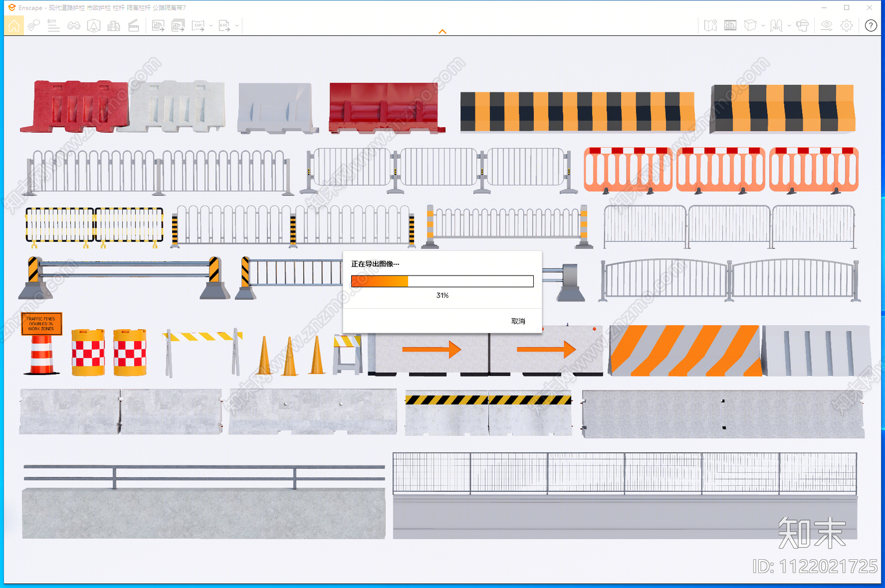Expand the navigation mode dropdown arrow
This screenshot has width=885, height=588.
pyautogui.click(x=789, y=25)
